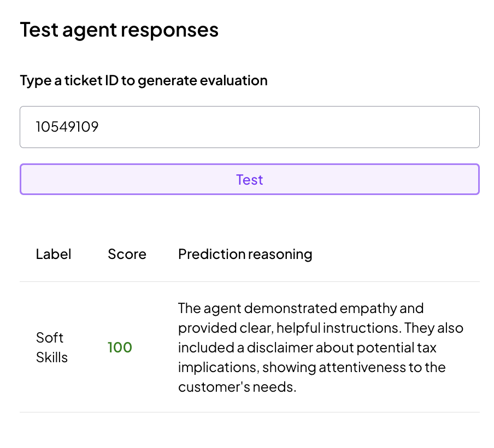494x448 pixels.
Task: Click the ticket number 10549109 text
Action: pyautogui.click(x=67, y=127)
